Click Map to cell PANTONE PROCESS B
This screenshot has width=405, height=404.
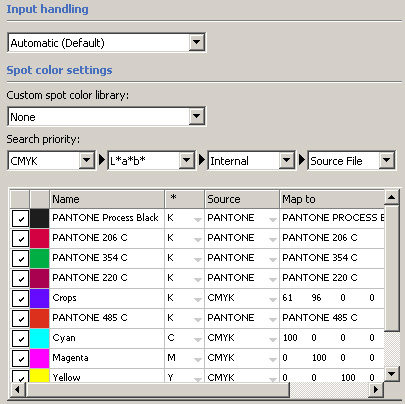coord(332,218)
